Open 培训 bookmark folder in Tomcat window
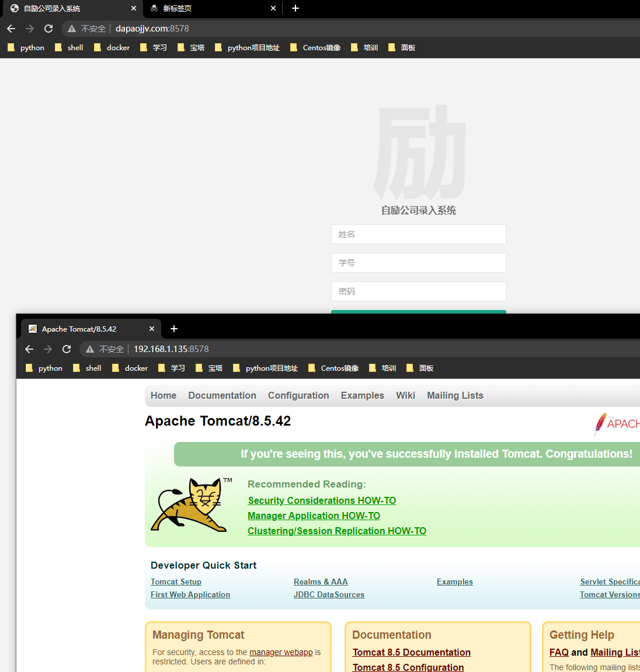 pos(382,368)
